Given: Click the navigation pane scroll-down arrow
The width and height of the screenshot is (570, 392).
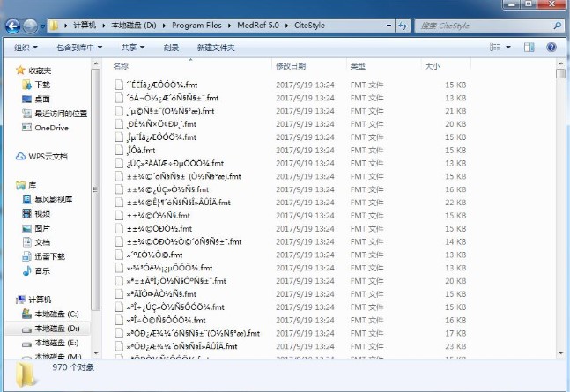Looking at the screenshot, I should pyautogui.click(x=96, y=353).
